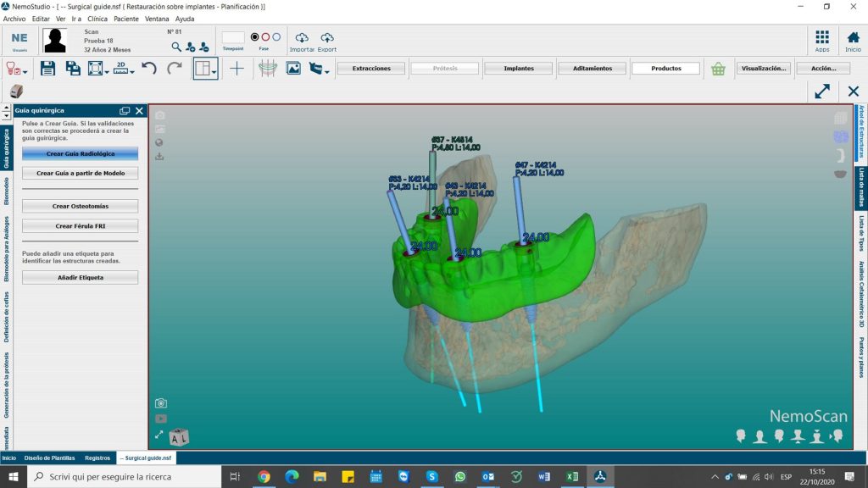Click the Importar cloud icon

[x=302, y=37]
